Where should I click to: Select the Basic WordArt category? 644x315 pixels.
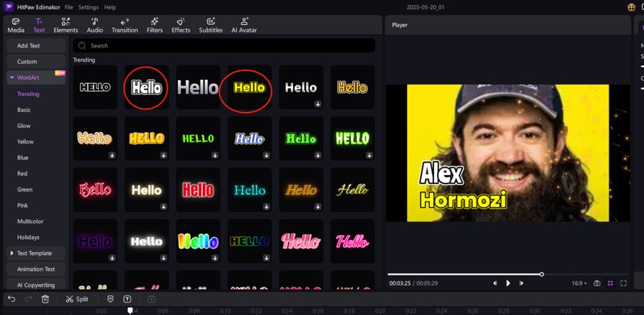coord(24,110)
